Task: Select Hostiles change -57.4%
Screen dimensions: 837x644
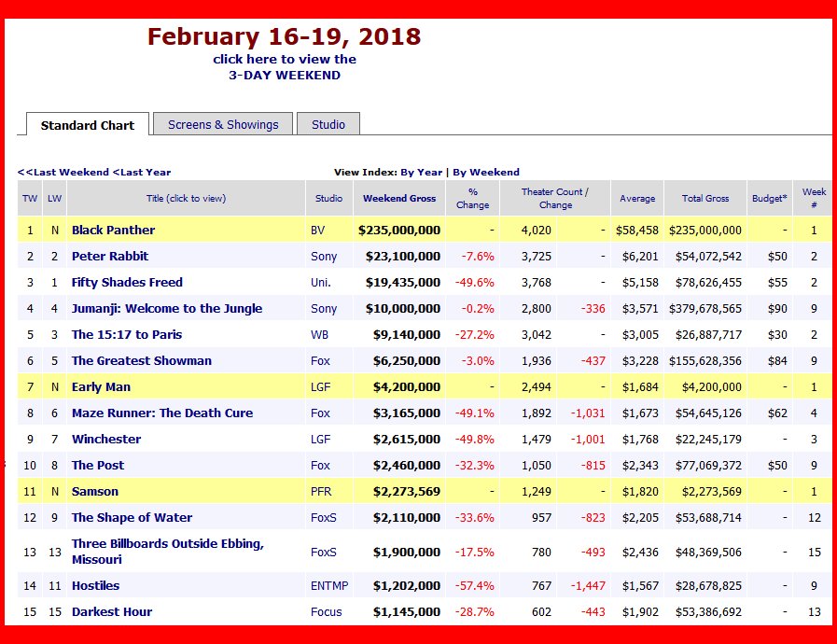Action: (475, 586)
